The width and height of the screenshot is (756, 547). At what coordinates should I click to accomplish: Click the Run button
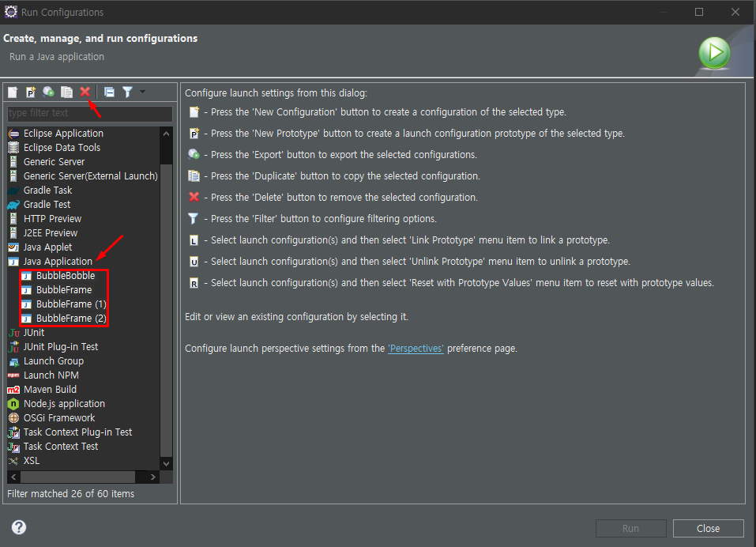(x=630, y=529)
